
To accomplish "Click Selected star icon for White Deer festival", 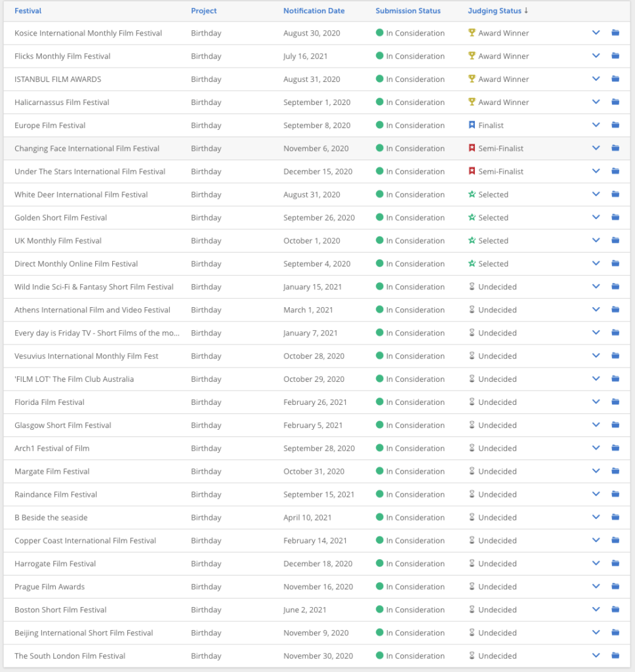I will click(x=472, y=194).
